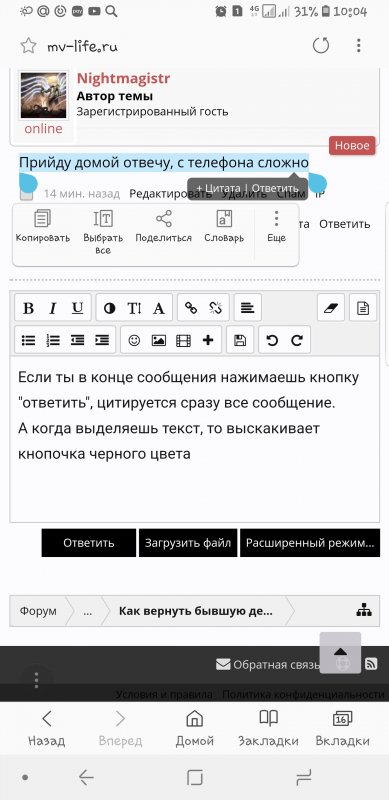This screenshot has width=389, height=800.
Task: Click Nightmagistr avatar thumbnail
Action: 43,95
